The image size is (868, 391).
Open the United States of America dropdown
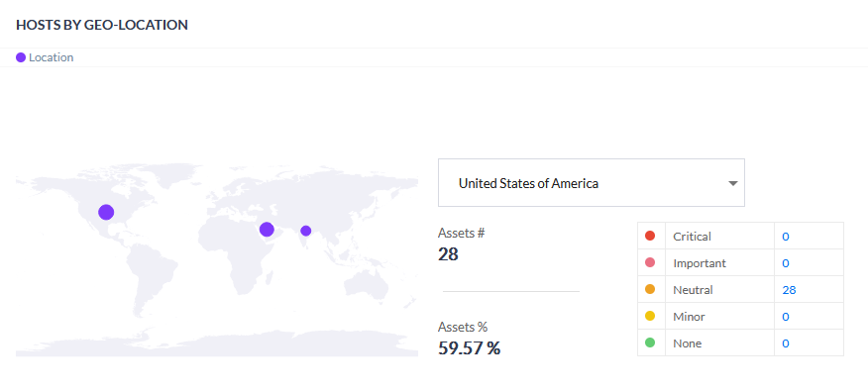(592, 183)
